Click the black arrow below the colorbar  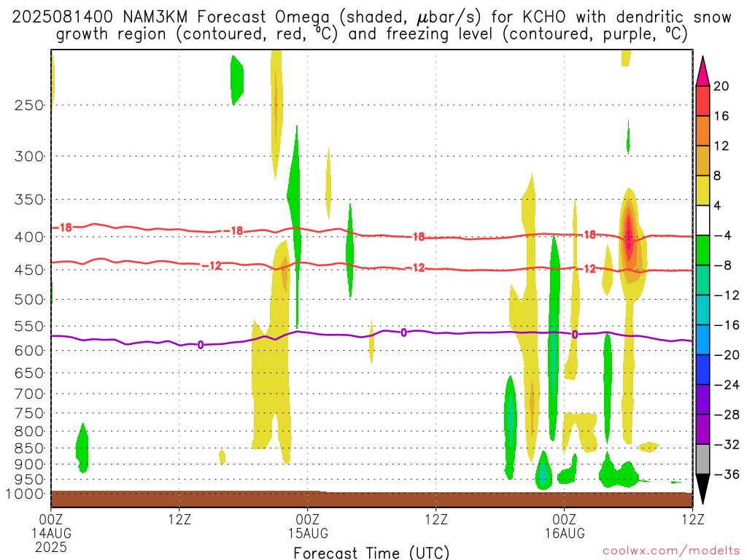pos(703,489)
